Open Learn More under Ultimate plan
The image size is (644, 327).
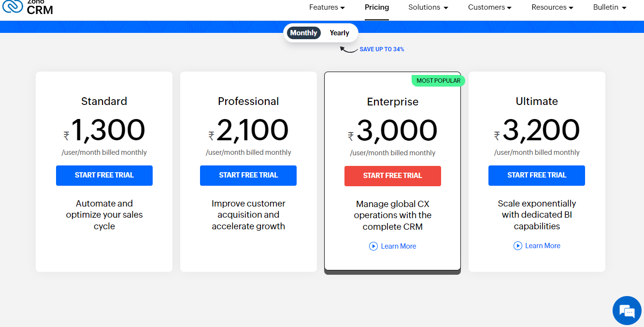pyautogui.click(x=543, y=246)
